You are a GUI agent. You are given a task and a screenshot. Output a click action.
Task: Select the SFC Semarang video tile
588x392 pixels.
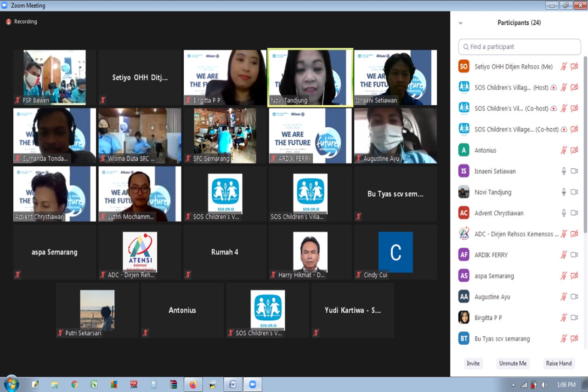tap(225, 136)
